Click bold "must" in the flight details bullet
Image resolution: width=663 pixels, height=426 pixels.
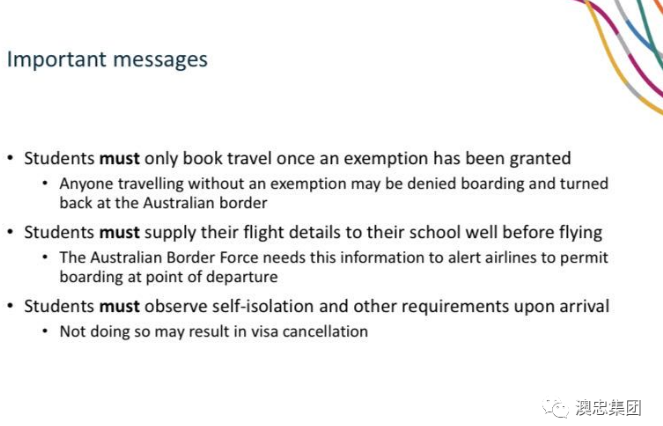119,232
